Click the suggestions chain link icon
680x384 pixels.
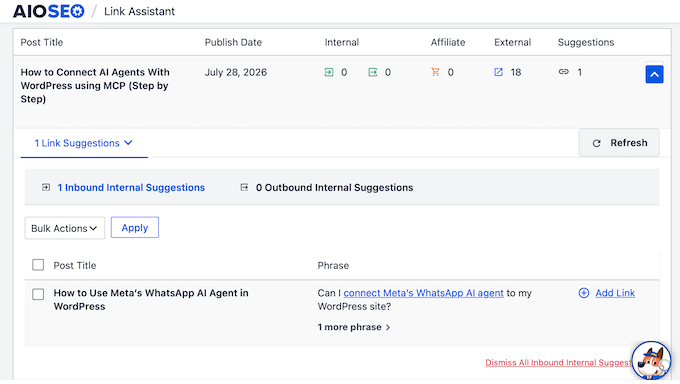click(563, 72)
